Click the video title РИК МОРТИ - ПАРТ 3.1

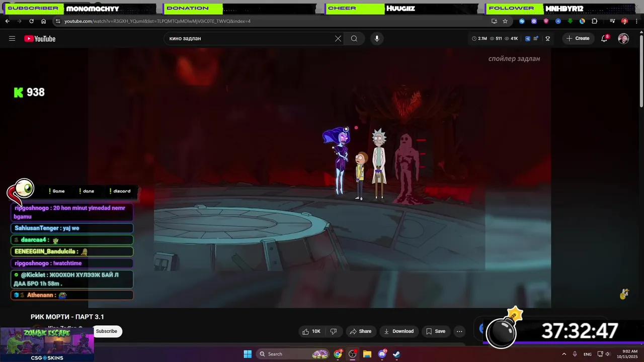click(x=67, y=317)
